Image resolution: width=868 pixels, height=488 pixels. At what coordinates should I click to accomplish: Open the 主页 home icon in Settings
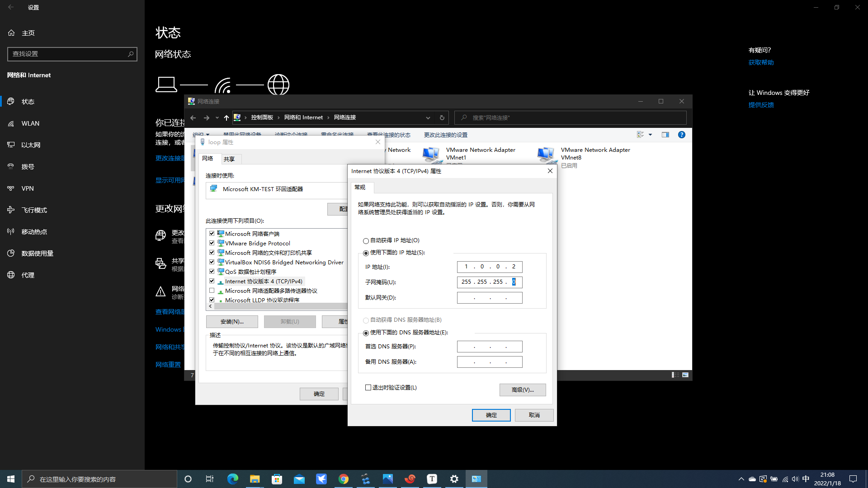(12, 33)
